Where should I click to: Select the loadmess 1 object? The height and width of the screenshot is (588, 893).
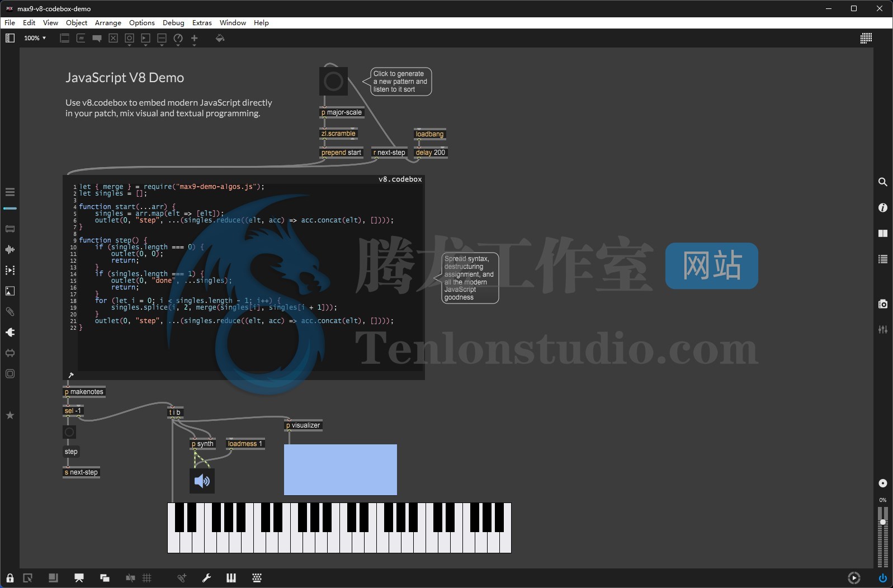(245, 444)
